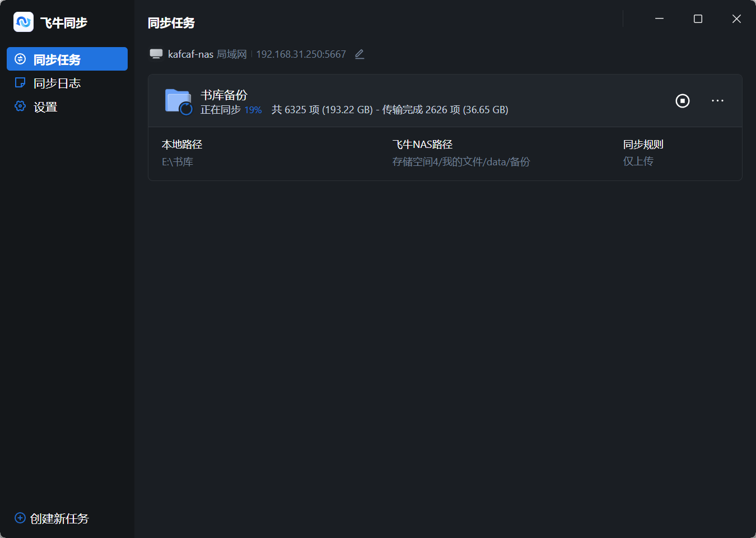Select the 书库备份 task title
Image resolution: width=756 pixels, height=538 pixels.
pyautogui.click(x=224, y=95)
